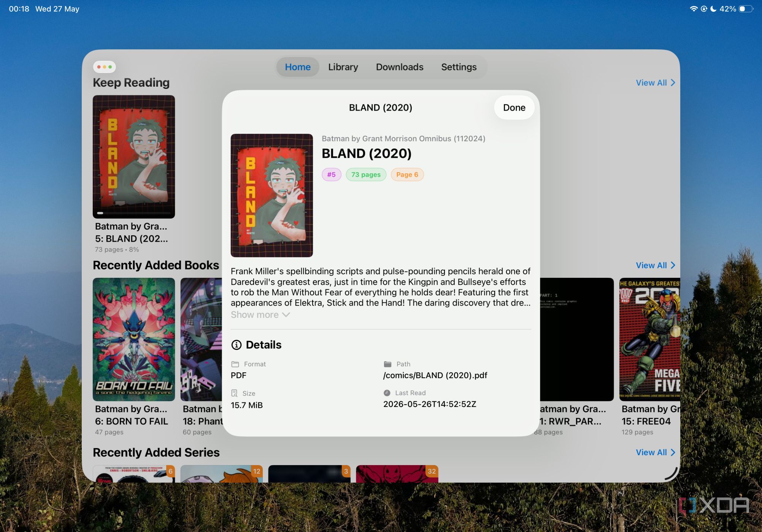This screenshot has width=762, height=532.
Task: Select the 15.7 MiB size value
Action: 247,405
